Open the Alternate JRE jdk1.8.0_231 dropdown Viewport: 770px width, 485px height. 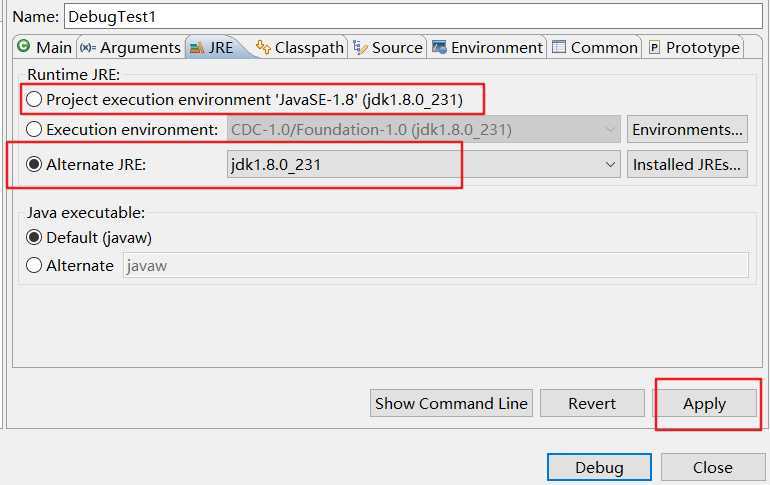pos(423,164)
